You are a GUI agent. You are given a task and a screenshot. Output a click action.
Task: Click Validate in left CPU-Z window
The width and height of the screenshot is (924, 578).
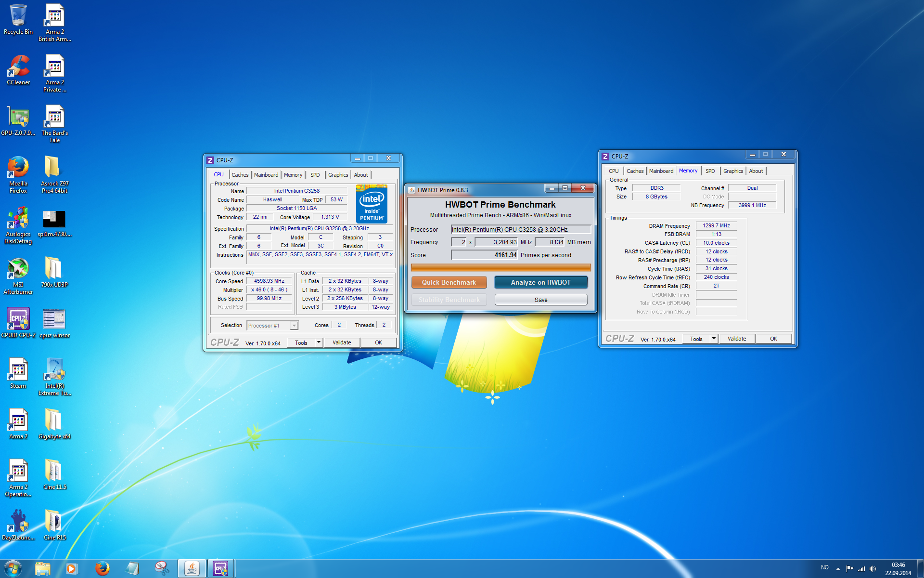point(342,342)
